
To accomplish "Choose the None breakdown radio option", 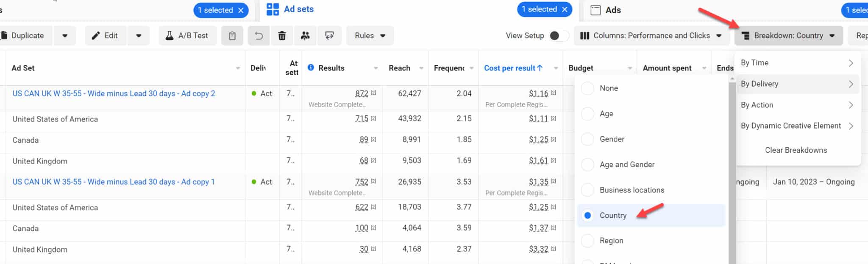I will pyautogui.click(x=587, y=88).
